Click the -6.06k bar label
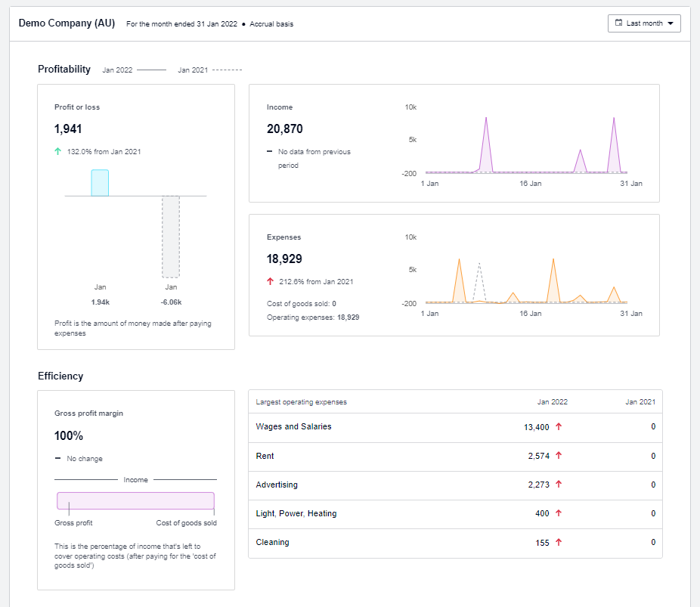 [x=171, y=302]
